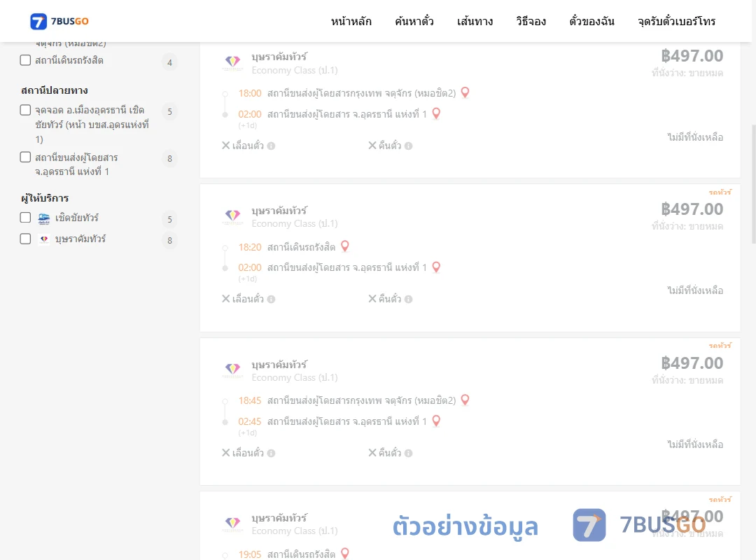Image resolution: width=756 pixels, height=560 pixels.
Task: Click the operator logo on 18:00 trip
Action: point(233,62)
